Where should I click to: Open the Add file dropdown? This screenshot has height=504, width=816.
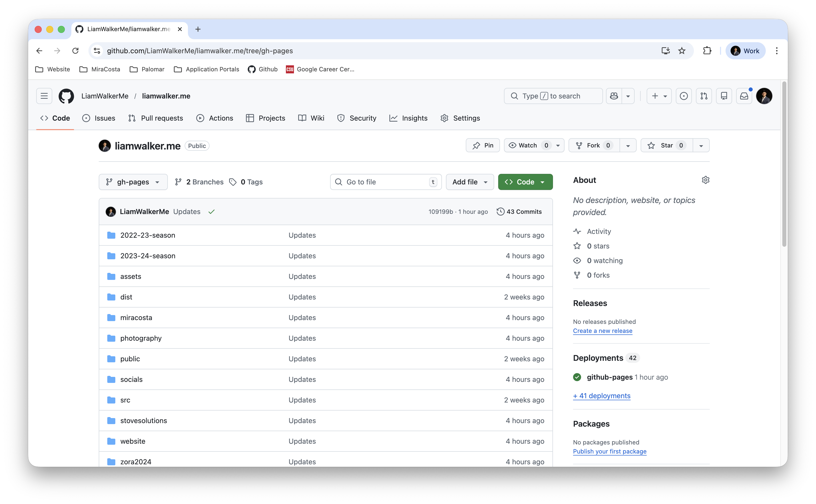(x=470, y=182)
